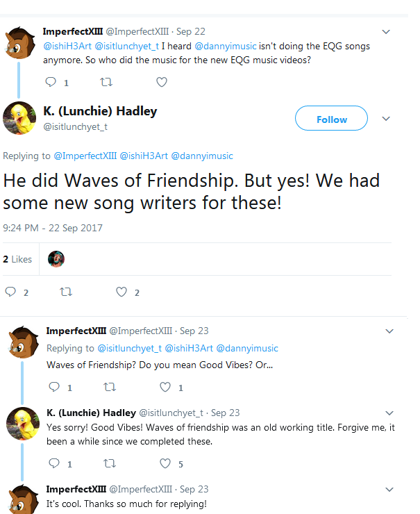Open the 9:24 PM - 22 Sep 2017 timestamp
The height and width of the screenshot is (514, 420).
click(53, 228)
